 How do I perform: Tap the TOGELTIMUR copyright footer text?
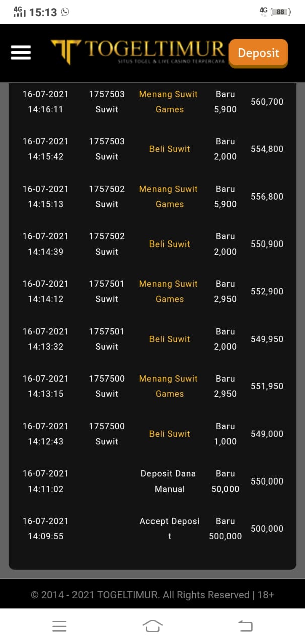coord(152,595)
